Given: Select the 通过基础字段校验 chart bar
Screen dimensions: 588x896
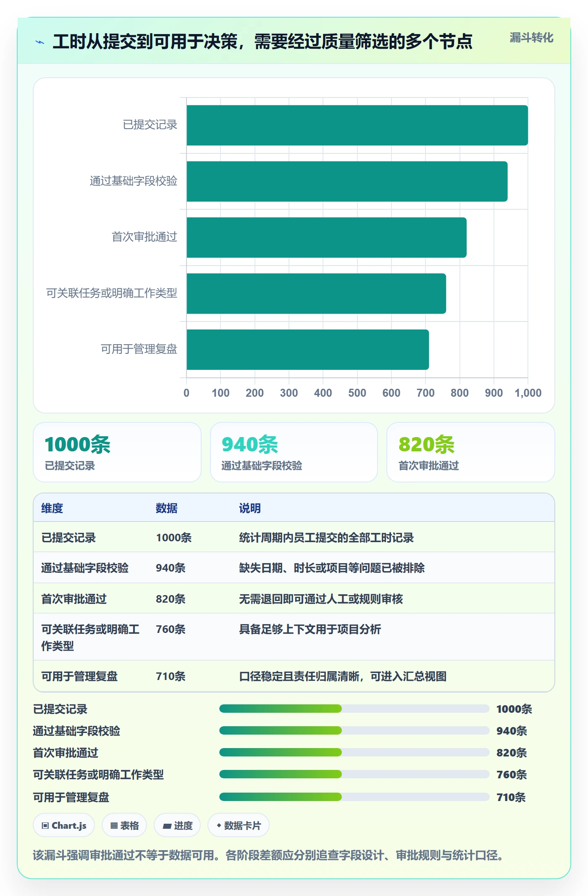Looking at the screenshot, I should (347, 181).
